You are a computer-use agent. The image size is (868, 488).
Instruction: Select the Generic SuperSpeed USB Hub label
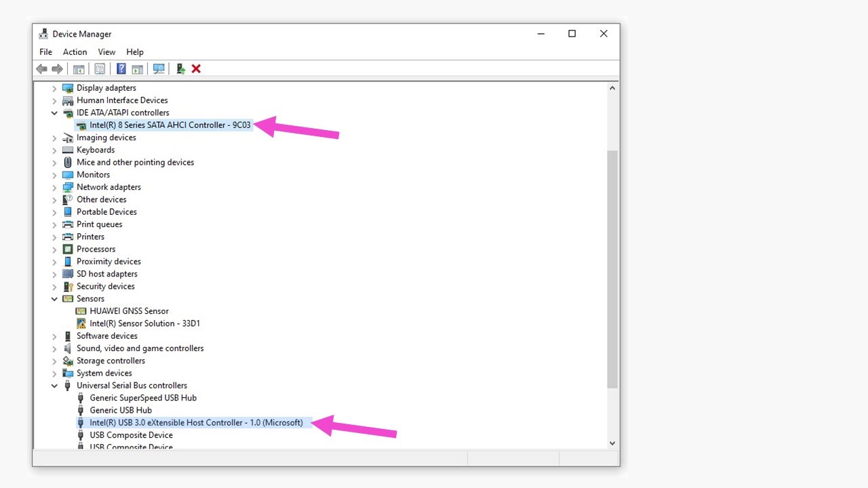pyautogui.click(x=143, y=398)
